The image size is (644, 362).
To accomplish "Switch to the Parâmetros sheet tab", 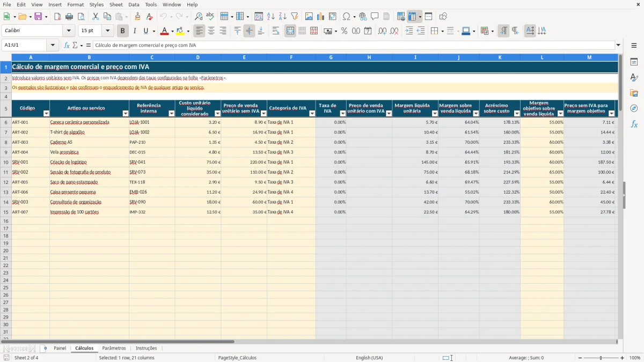I will pyautogui.click(x=114, y=348).
